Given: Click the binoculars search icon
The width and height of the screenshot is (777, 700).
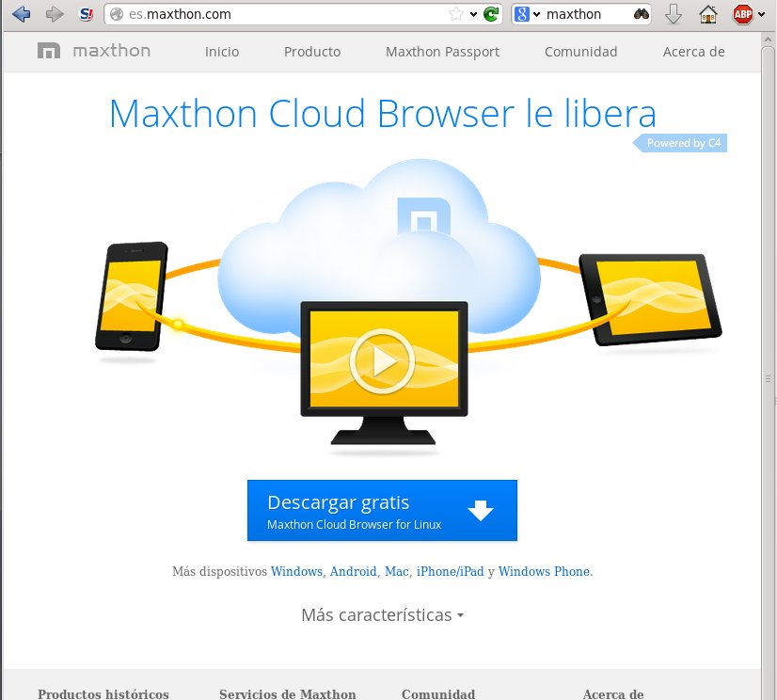Looking at the screenshot, I should (x=642, y=14).
